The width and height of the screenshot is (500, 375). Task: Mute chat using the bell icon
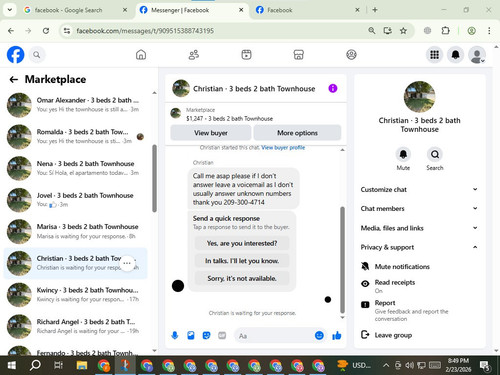(x=403, y=154)
